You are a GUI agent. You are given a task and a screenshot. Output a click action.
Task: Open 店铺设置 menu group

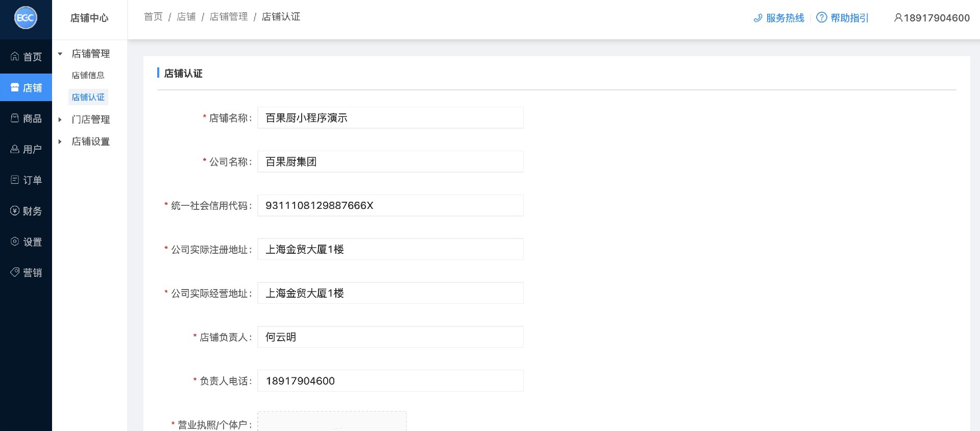[x=90, y=141]
